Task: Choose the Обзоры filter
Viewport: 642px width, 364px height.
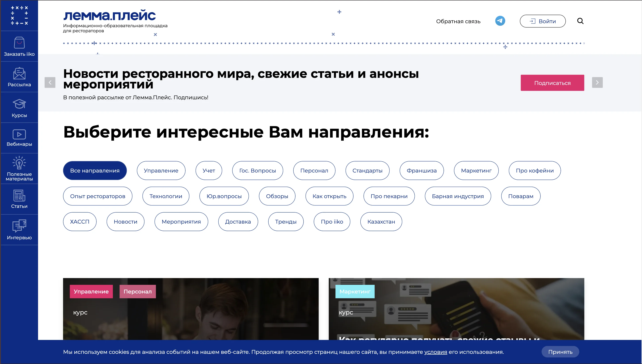Action: 277,196
